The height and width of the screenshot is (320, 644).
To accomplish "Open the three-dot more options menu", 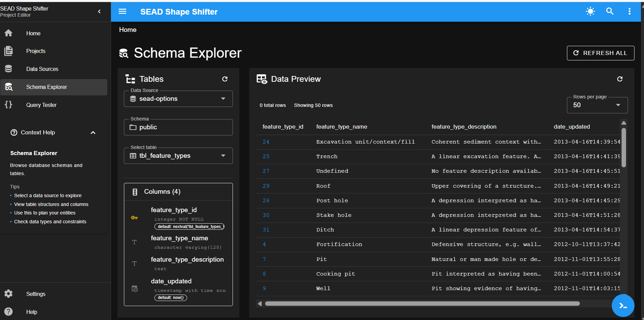I will click(x=629, y=12).
